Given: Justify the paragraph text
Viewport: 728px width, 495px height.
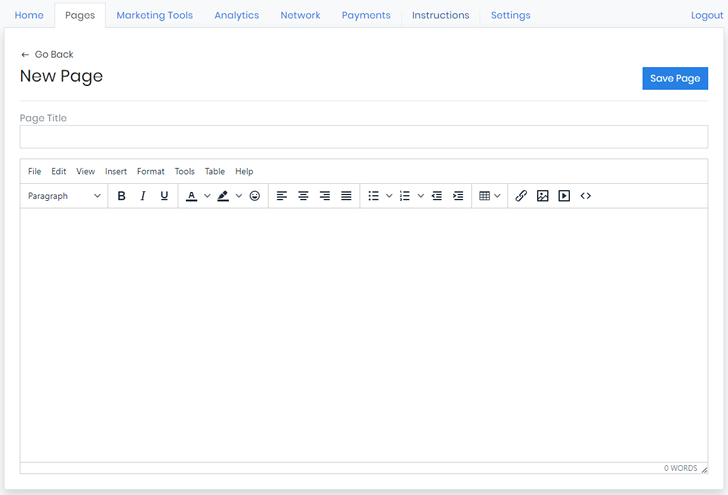Looking at the screenshot, I should 346,196.
